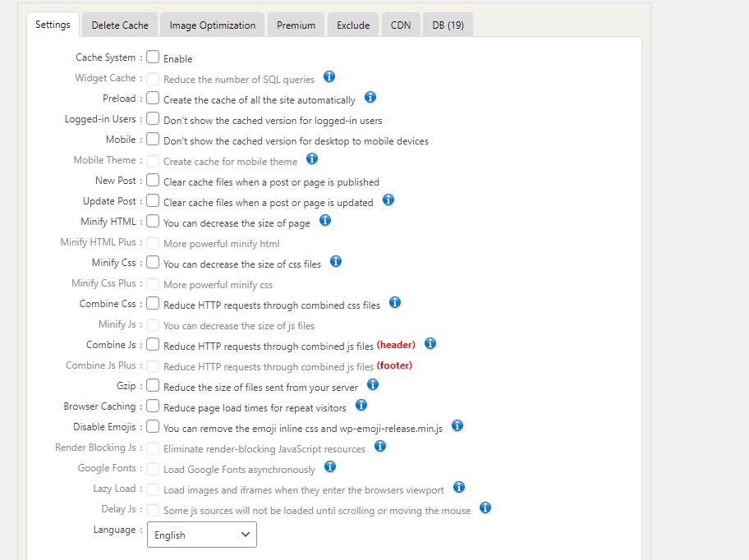Click the Widget Cache checkbox
The width and height of the screenshot is (749, 560).
[x=153, y=78]
